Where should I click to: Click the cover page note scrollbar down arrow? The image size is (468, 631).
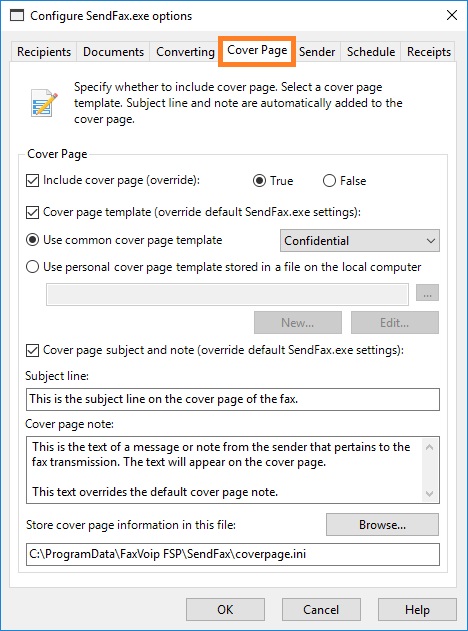[x=429, y=494]
